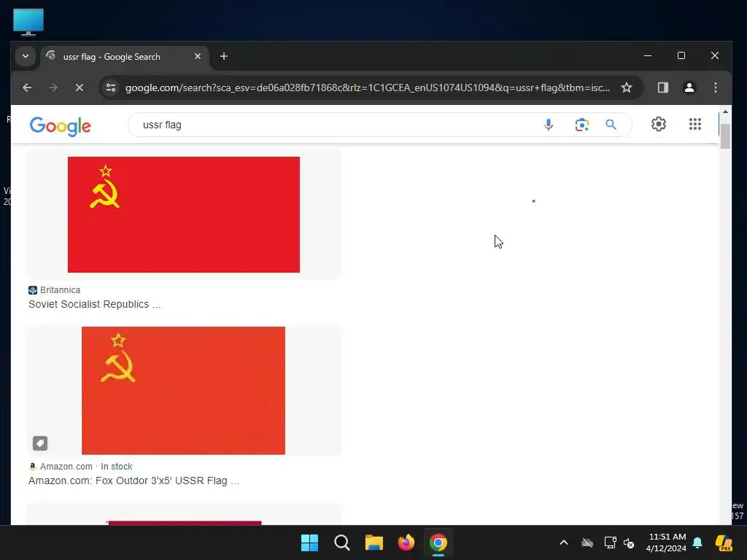
Task: Open the Copilot preview icon
Action: tap(724, 542)
